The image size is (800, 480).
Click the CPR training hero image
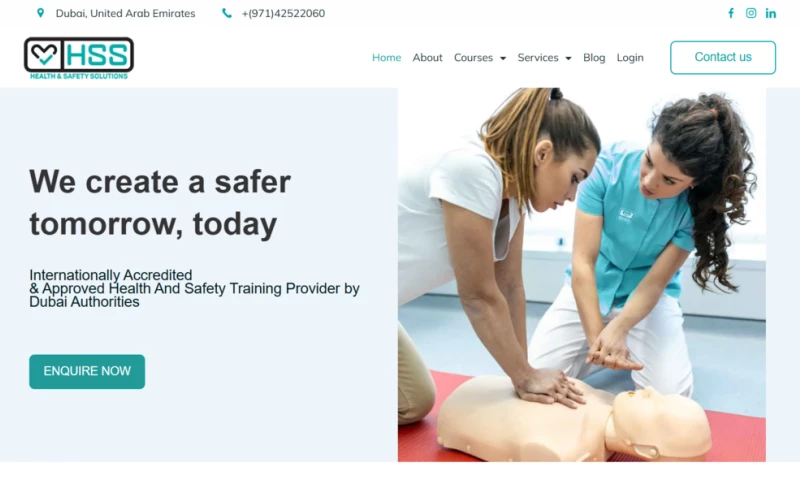click(582, 274)
